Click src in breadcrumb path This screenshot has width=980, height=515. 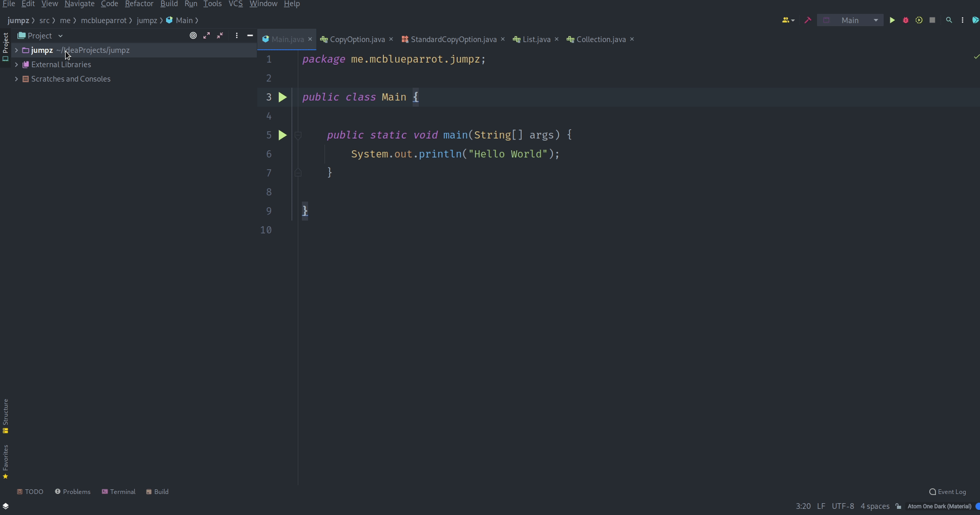tap(45, 21)
